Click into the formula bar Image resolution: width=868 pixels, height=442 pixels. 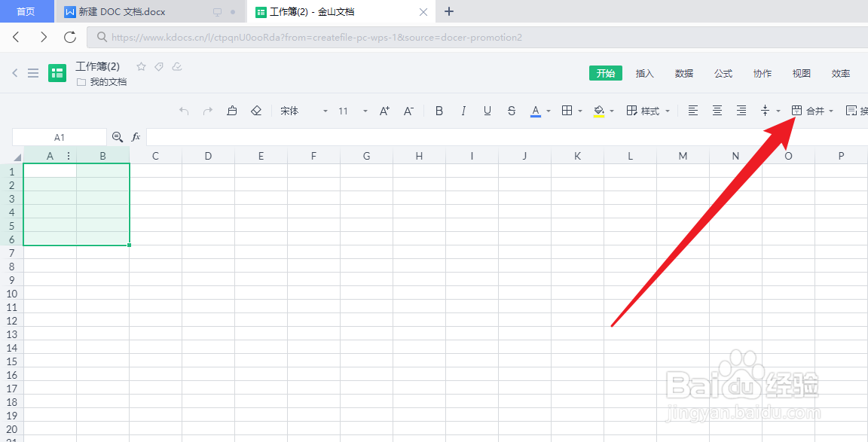click(x=507, y=137)
